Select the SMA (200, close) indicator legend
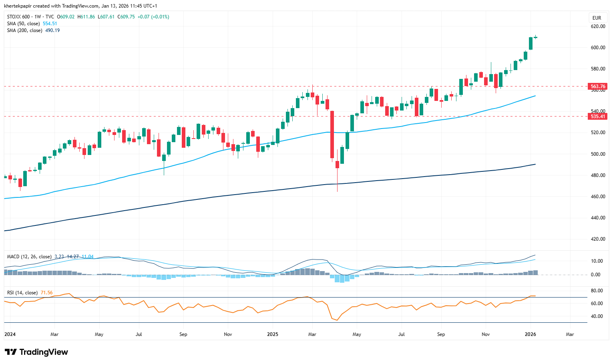This screenshot has height=364, width=613. click(25, 30)
